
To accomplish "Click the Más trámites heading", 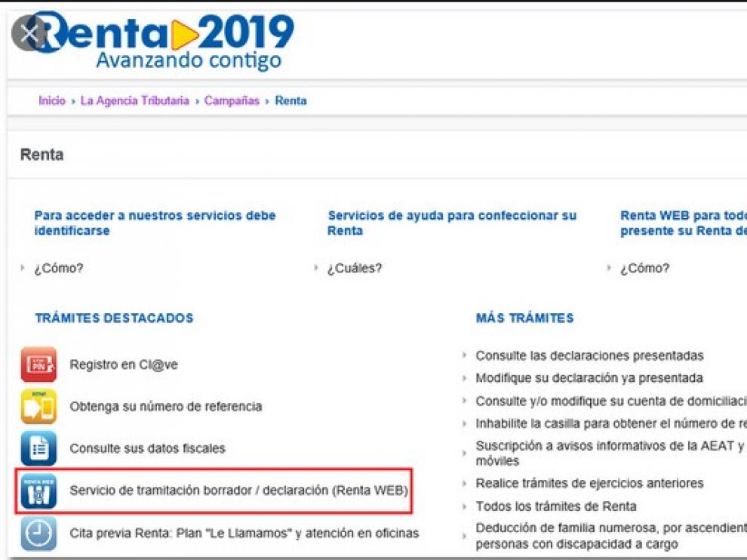I will point(525,318).
